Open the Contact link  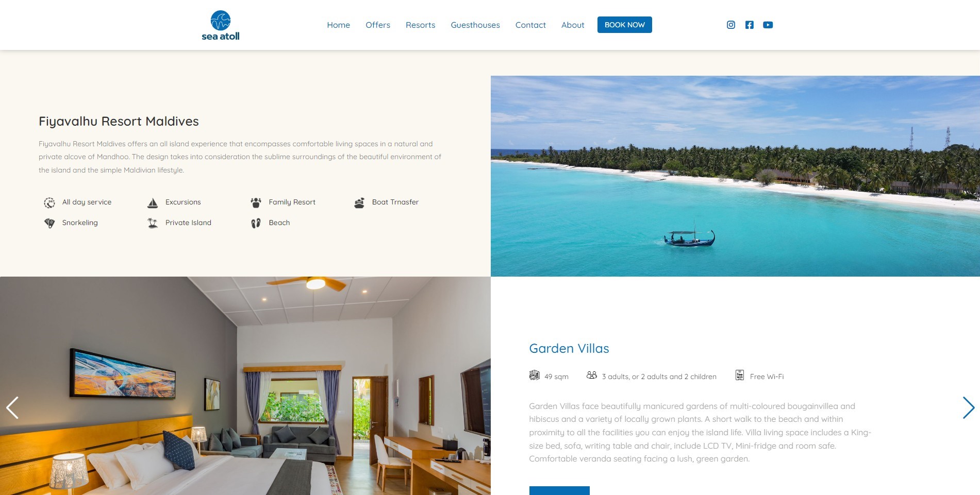[530, 25]
